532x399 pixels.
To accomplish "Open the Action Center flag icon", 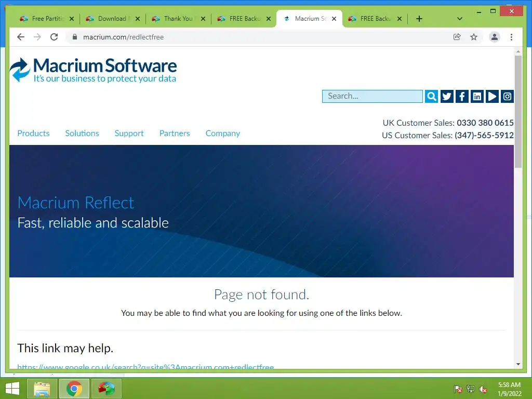I will click(x=458, y=389).
